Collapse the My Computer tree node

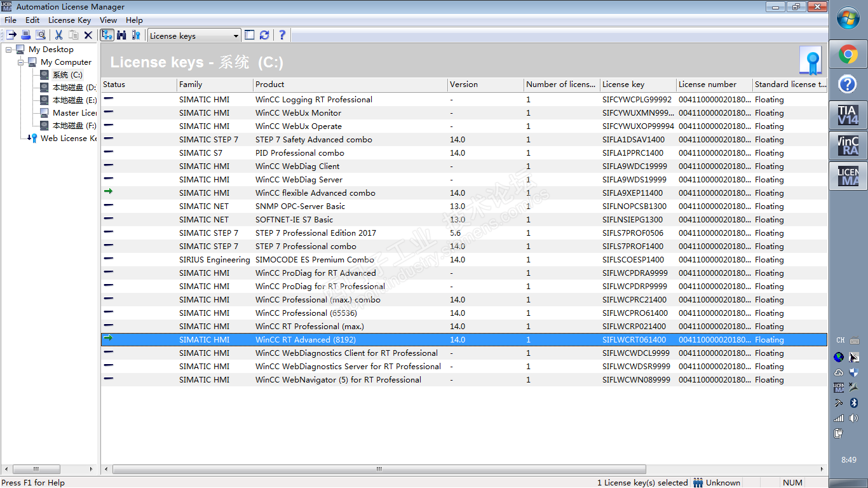coord(21,62)
